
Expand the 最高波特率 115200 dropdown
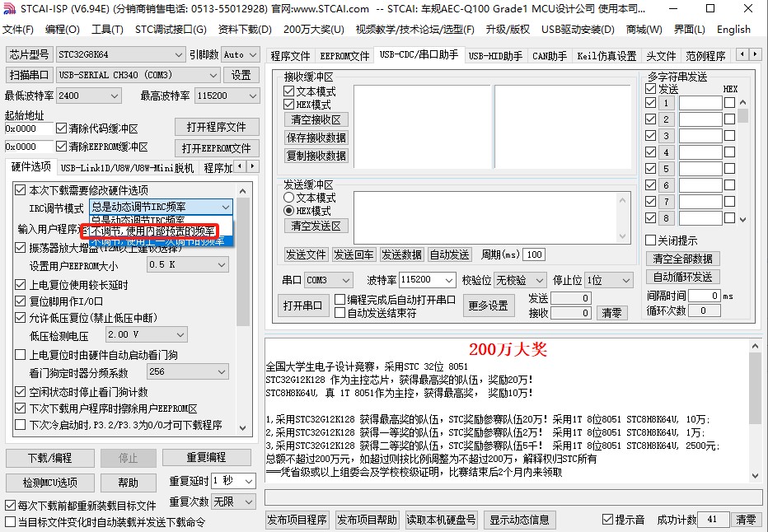tap(227, 96)
